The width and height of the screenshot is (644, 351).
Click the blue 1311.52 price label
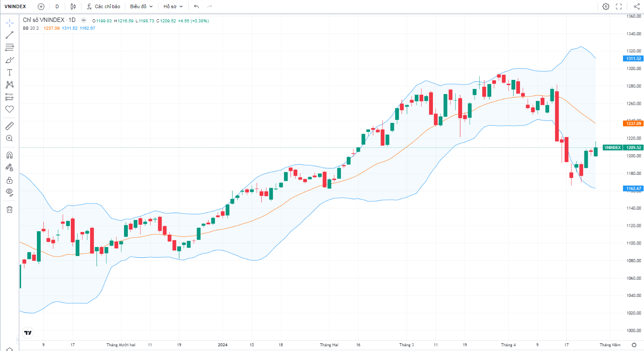pyautogui.click(x=633, y=58)
